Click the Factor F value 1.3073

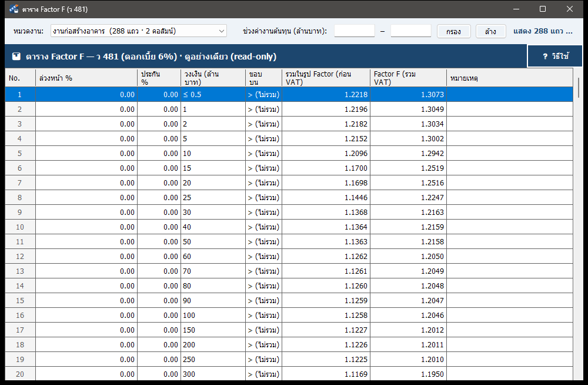pos(409,95)
